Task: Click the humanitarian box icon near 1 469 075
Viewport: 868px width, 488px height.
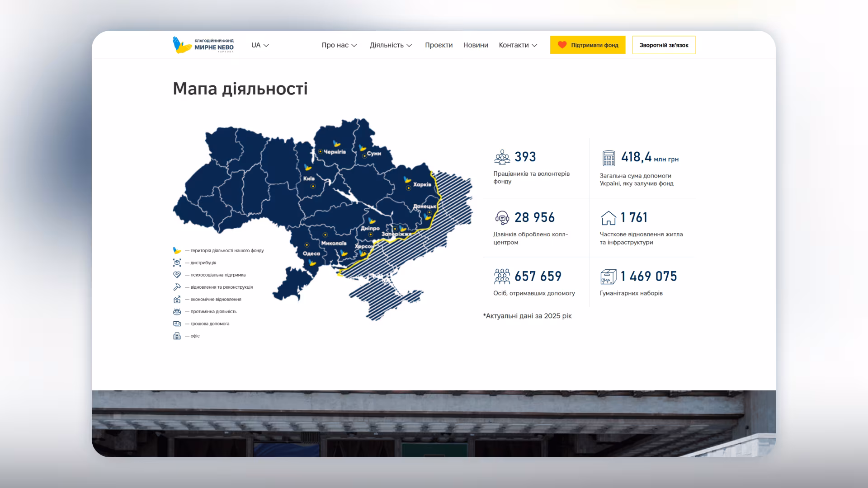Action: [x=608, y=276]
